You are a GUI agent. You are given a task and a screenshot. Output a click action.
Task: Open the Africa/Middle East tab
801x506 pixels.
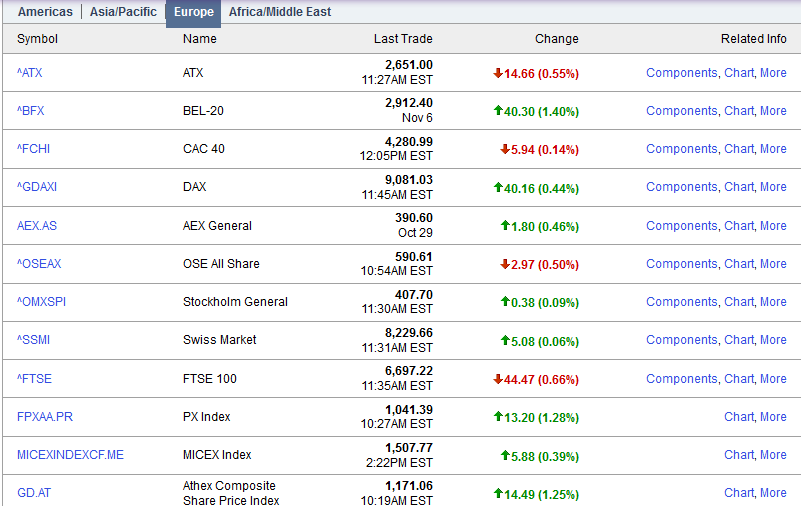[280, 12]
